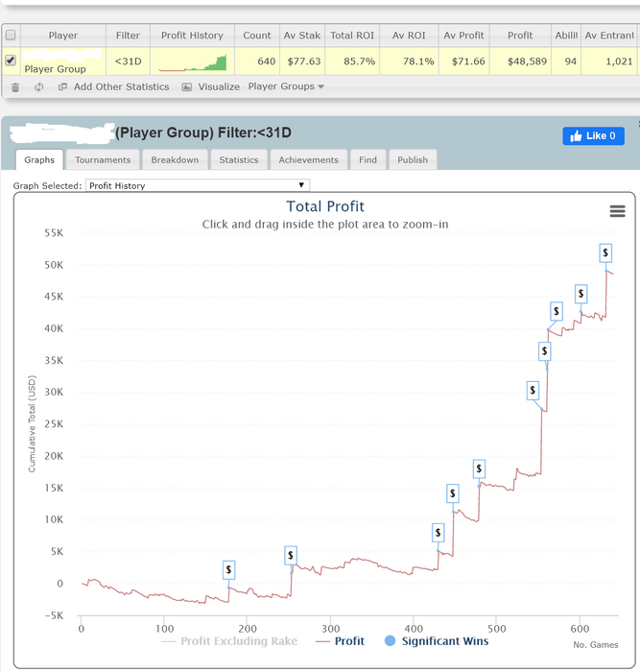
Task: Open the Statistics tab
Action: tap(239, 160)
